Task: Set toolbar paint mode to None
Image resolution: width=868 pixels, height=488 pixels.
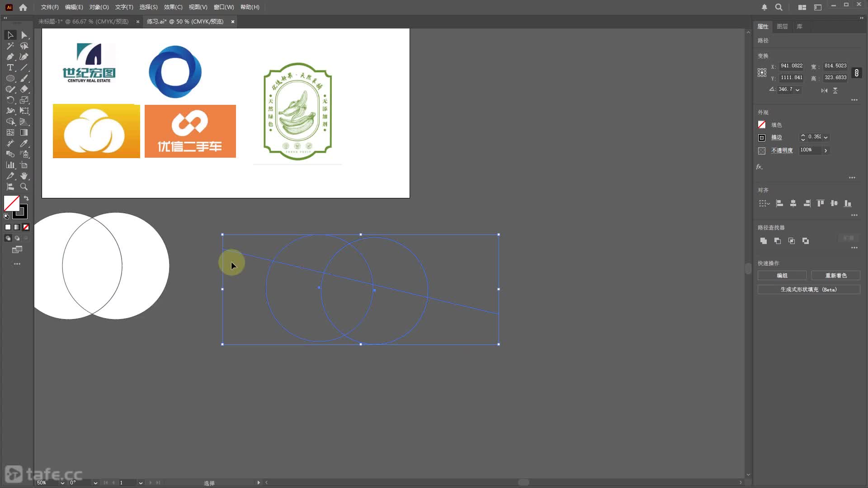Action: point(26,227)
